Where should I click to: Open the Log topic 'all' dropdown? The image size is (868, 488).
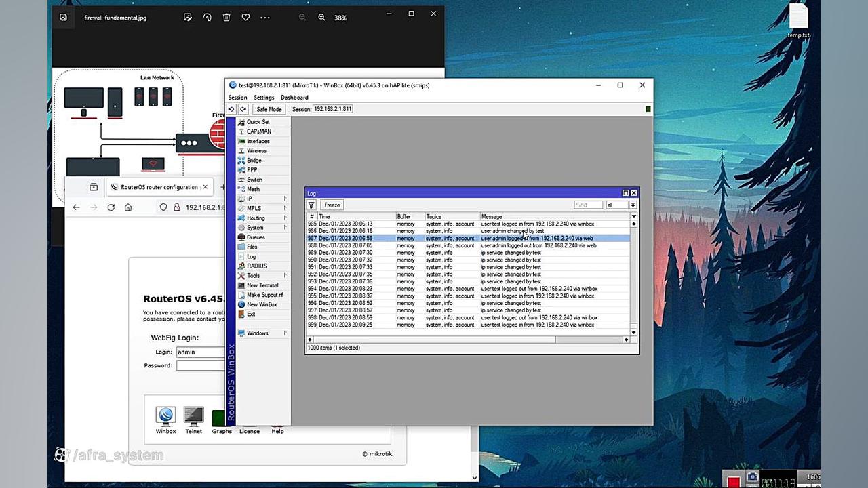pyautogui.click(x=633, y=205)
